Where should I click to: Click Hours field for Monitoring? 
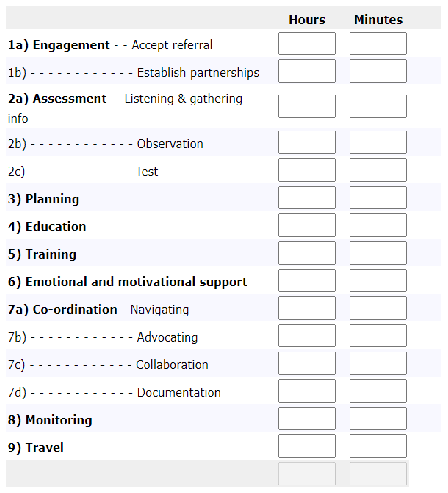coord(307,419)
